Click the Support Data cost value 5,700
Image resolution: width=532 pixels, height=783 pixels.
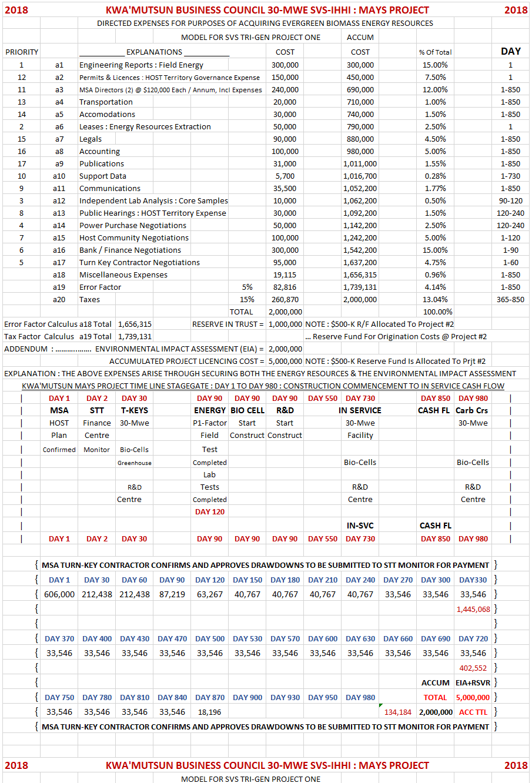(285, 176)
